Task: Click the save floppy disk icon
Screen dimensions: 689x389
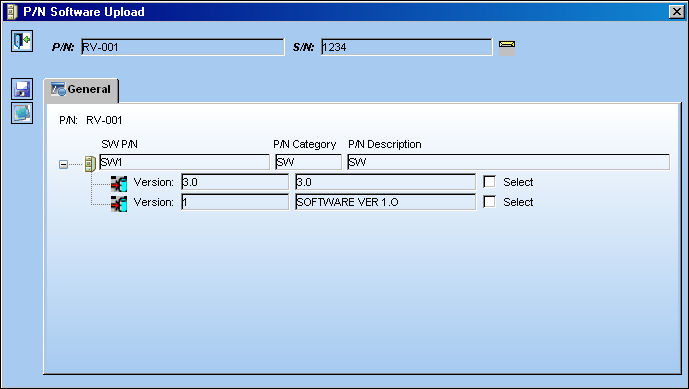Action: pos(22,89)
